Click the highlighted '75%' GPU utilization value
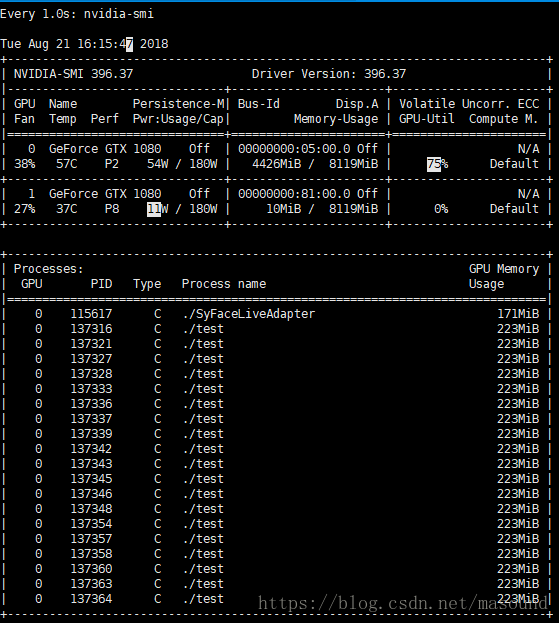 [437, 164]
